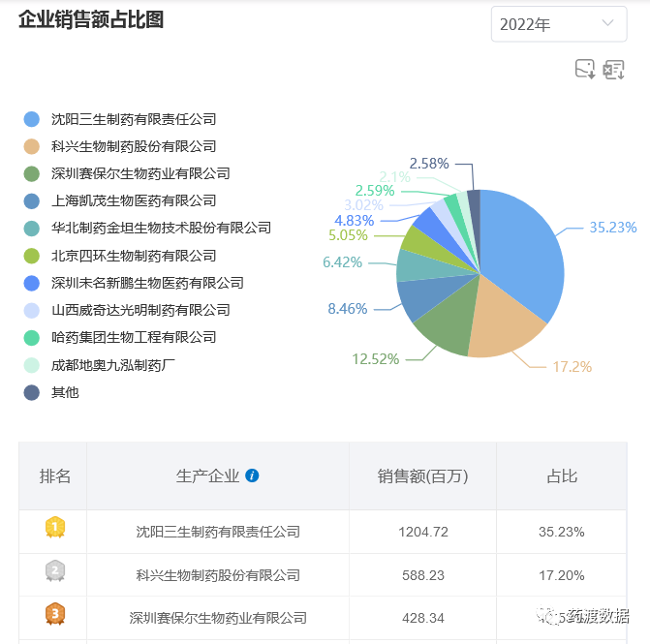Viewport: 650px width, 644px height.
Task: Click the 占比 column header
Action: pyautogui.click(x=562, y=476)
